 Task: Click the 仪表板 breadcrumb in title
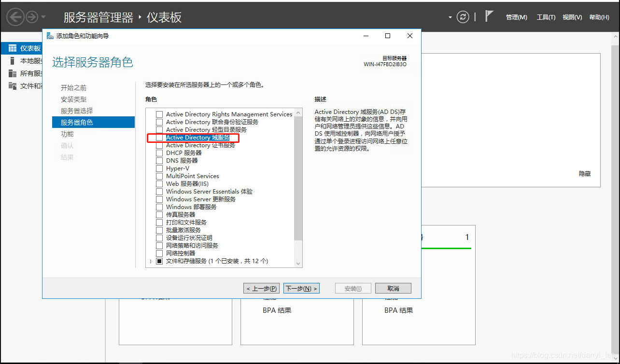[x=164, y=17]
